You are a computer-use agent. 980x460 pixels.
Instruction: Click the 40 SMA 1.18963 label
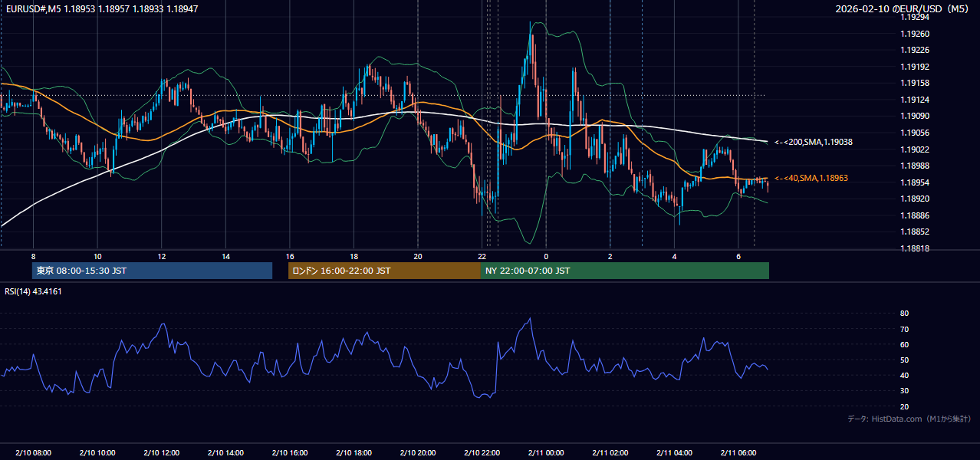[x=811, y=178]
